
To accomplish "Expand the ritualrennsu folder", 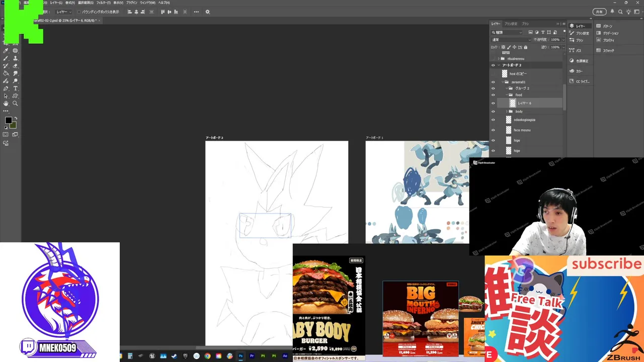I will (499, 59).
